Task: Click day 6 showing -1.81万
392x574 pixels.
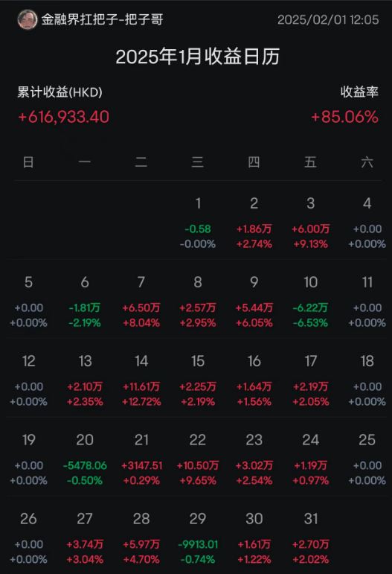Action: (85, 302)
